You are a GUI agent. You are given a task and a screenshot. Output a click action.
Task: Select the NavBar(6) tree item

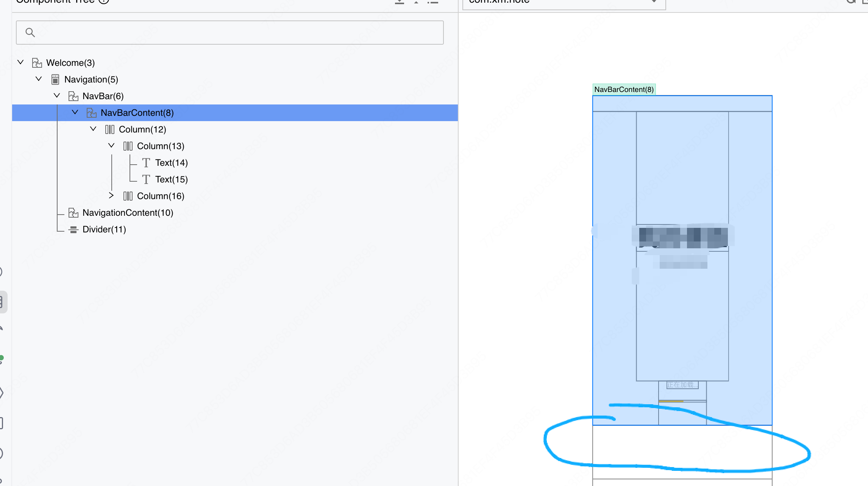[x=103, y=96]
